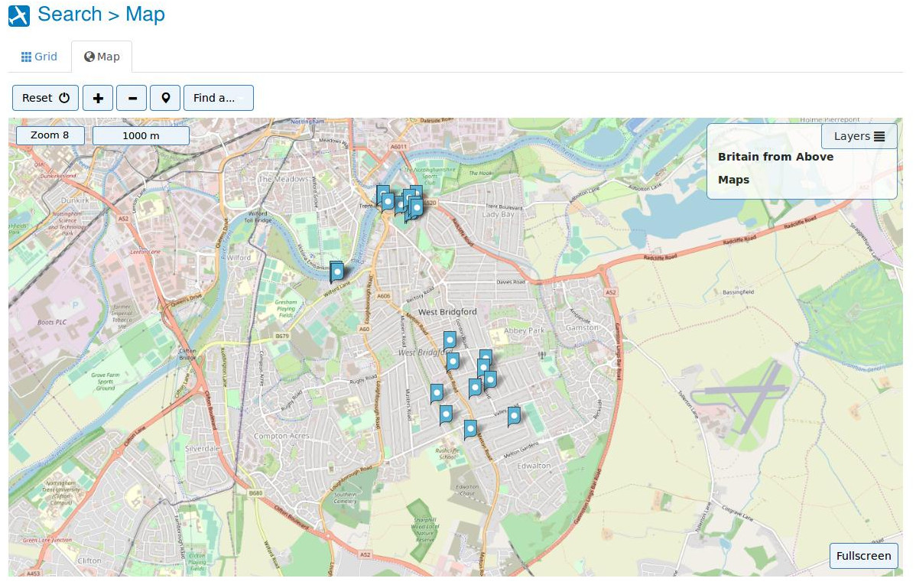The width and height of the screenshot is (916, 588).
Task: Zoom out with the minus button
Action: pyautogui.click(x=132, y=98)
